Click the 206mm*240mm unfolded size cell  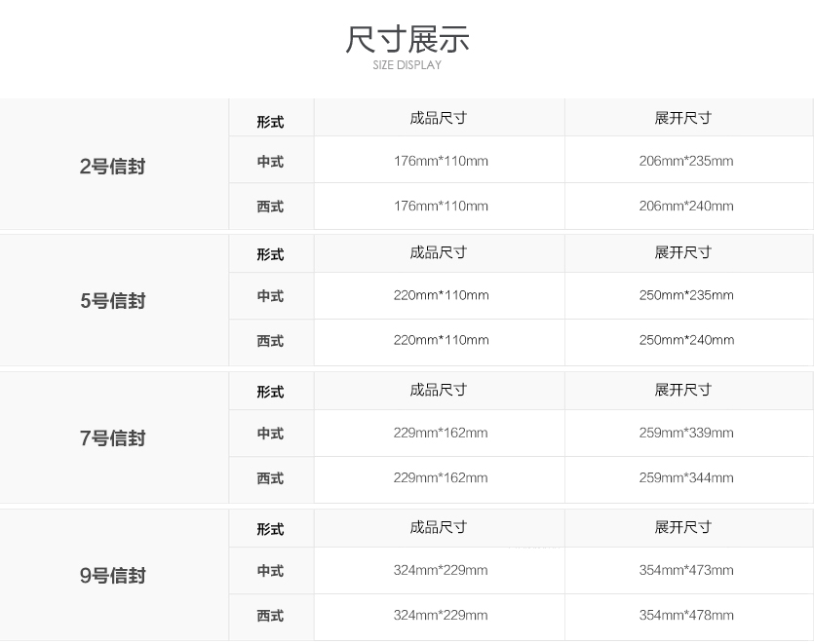click(686, 206)
